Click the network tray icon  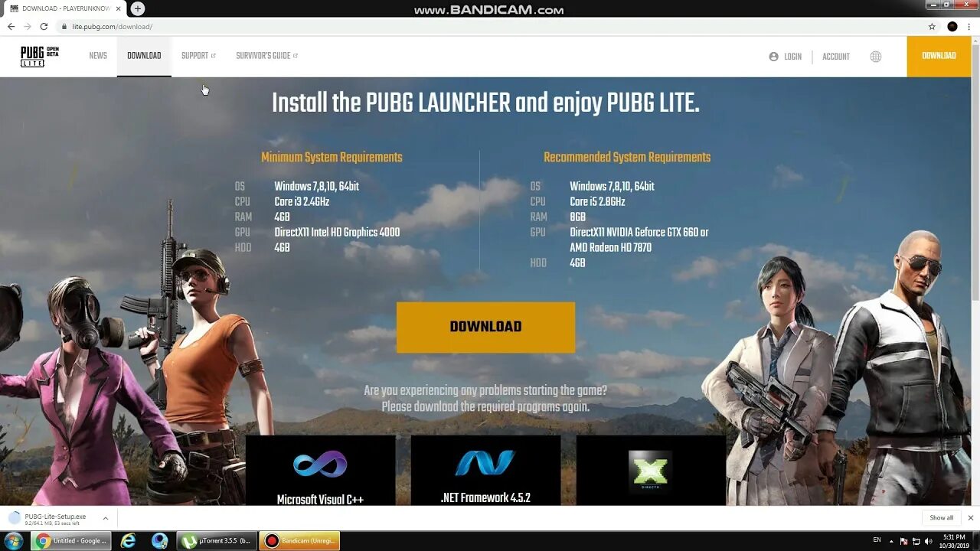point(916,541)
